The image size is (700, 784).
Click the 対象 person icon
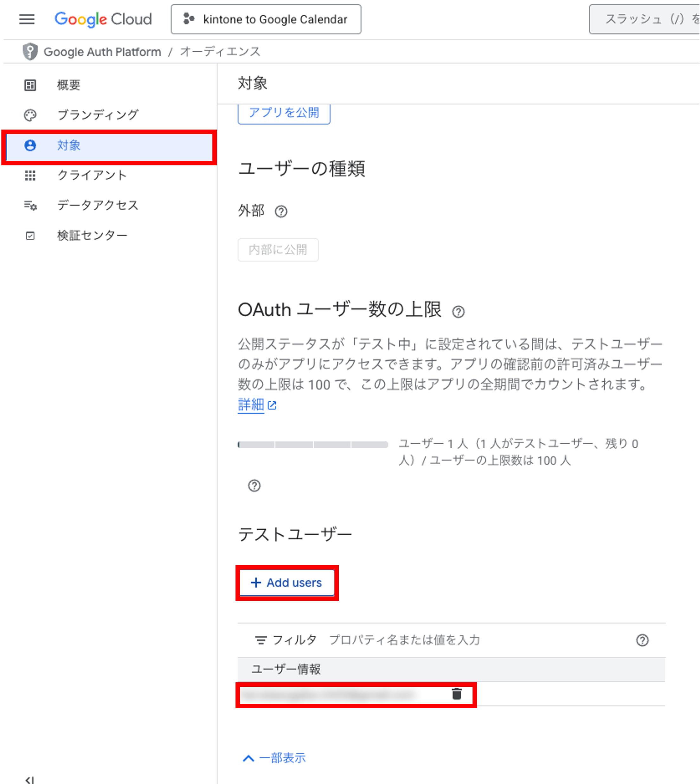[x=30, y=145]
